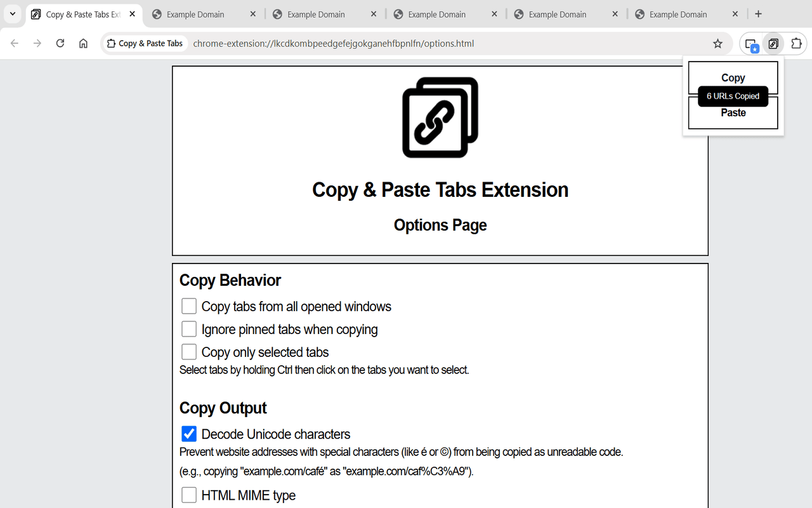Select the Copy & Paste Tabs Extension tab
The width and height of the screenshot is (812, 508).
tap(79, 13)
